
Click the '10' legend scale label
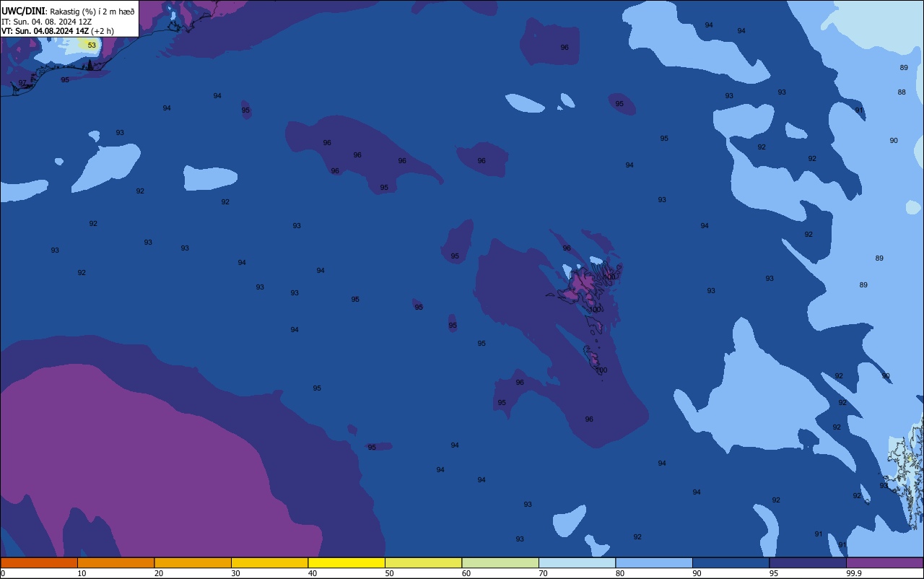(x=82, y=573)
